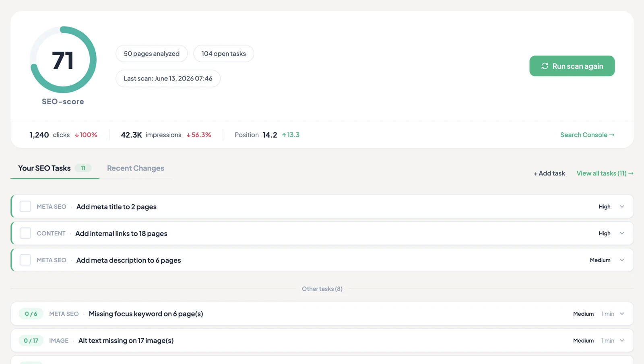The image size is (644, 364).
Task: Tick the checkbox for Add meta description to 6 pages
Action: click(25, 260)
